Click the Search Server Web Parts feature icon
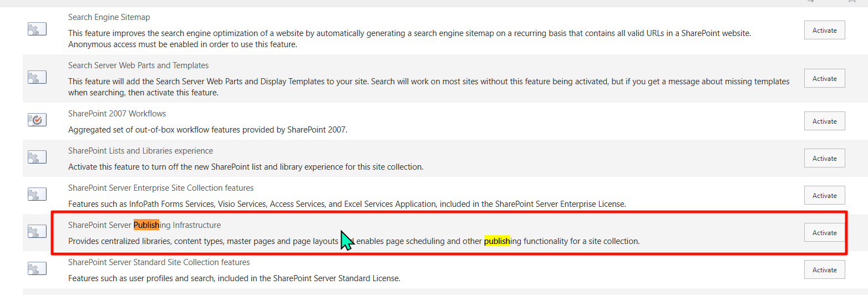Viewport: 868px width, 295px height. coord(37,78)
